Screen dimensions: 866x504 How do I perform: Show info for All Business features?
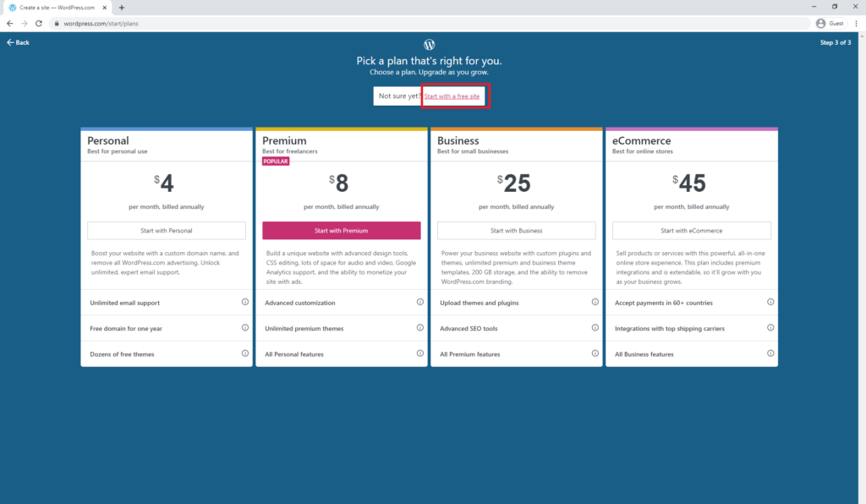pyautogui.click(x=770, y=353)
